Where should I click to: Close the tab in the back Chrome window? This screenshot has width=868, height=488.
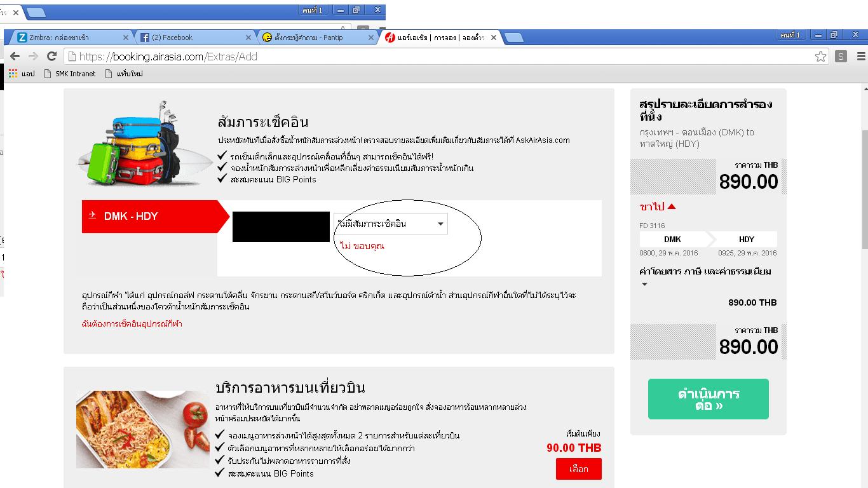click(16, 12)
